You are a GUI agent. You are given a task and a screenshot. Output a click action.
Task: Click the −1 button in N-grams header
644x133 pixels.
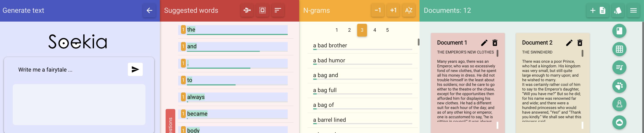point(378,10)
